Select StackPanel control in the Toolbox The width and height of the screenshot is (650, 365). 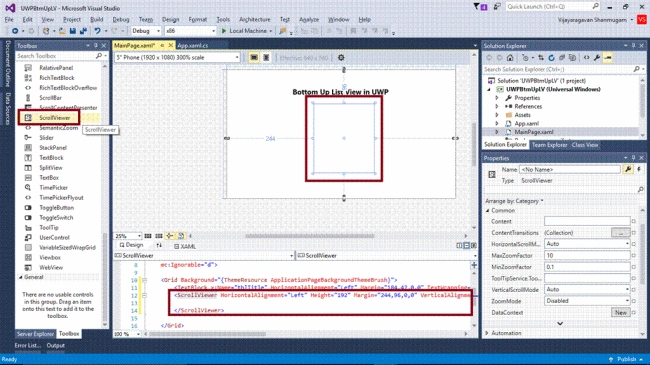tap(53, 148)
